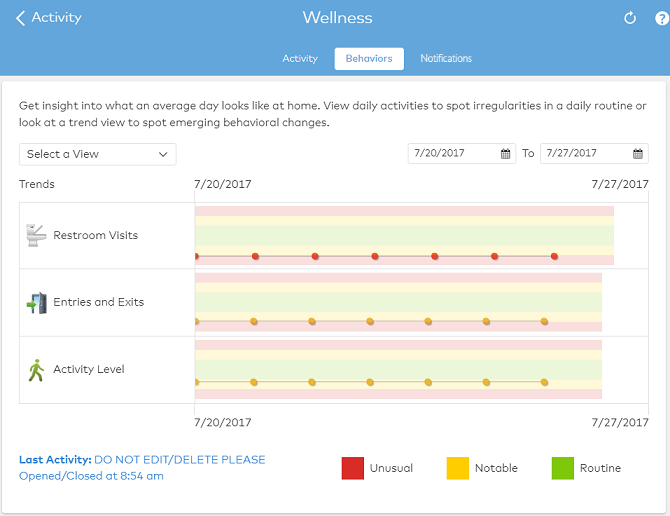This screenshot has height=516, width=670.
Task: Click the refresh icon in header
Action: point(630,18)
